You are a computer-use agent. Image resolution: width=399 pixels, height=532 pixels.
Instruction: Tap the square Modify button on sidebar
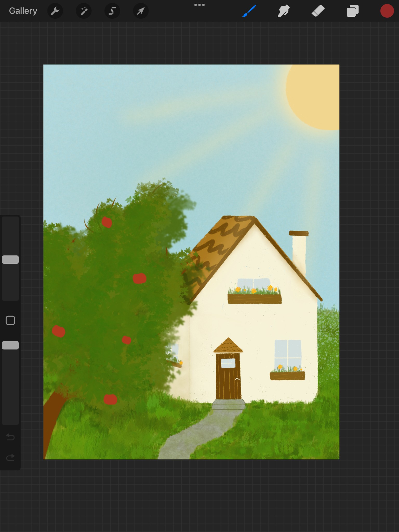[10, 321]
